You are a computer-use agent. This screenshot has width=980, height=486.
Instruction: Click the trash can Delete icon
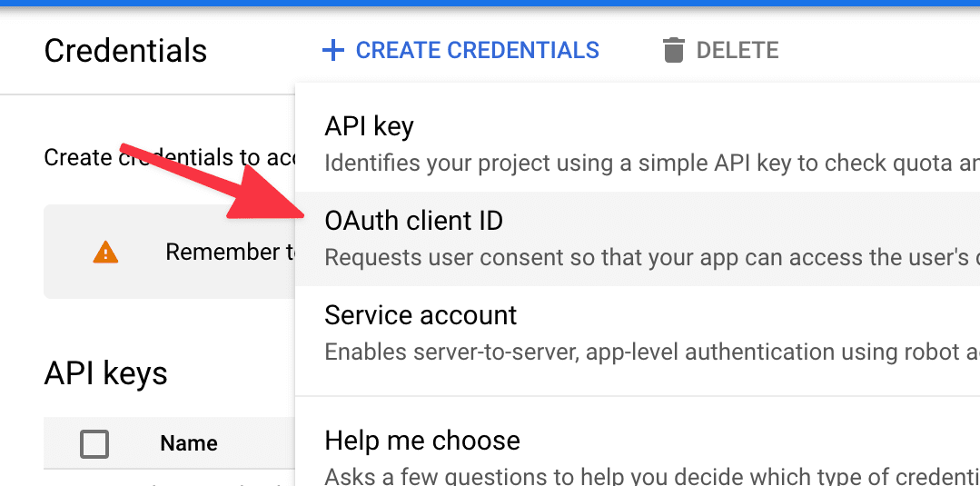673,50
